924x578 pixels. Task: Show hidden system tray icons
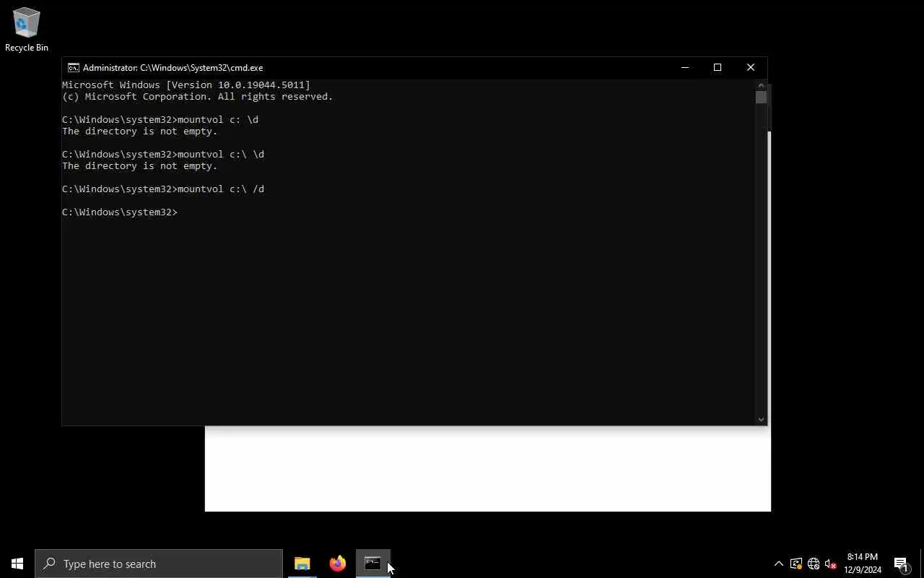tap(778, 564)
